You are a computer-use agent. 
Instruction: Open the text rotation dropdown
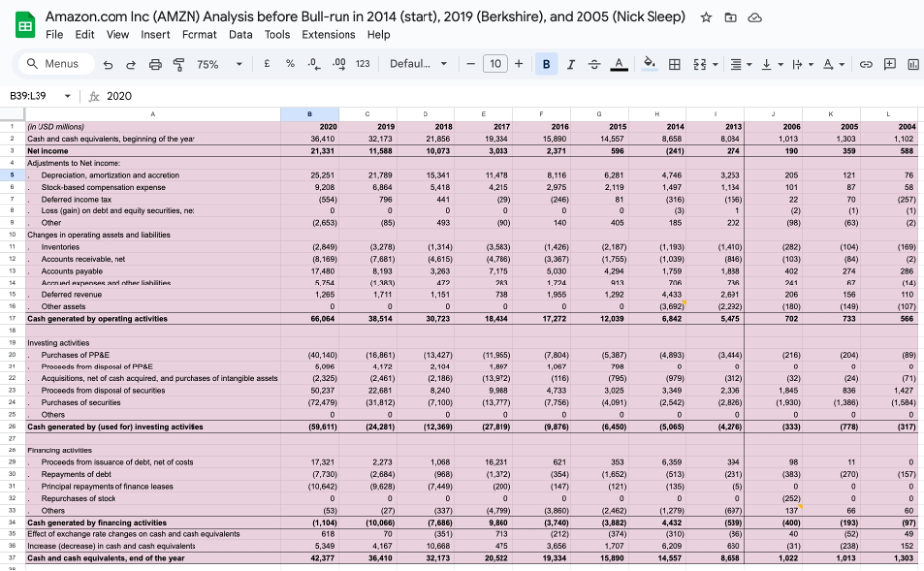tap(833, 64)
